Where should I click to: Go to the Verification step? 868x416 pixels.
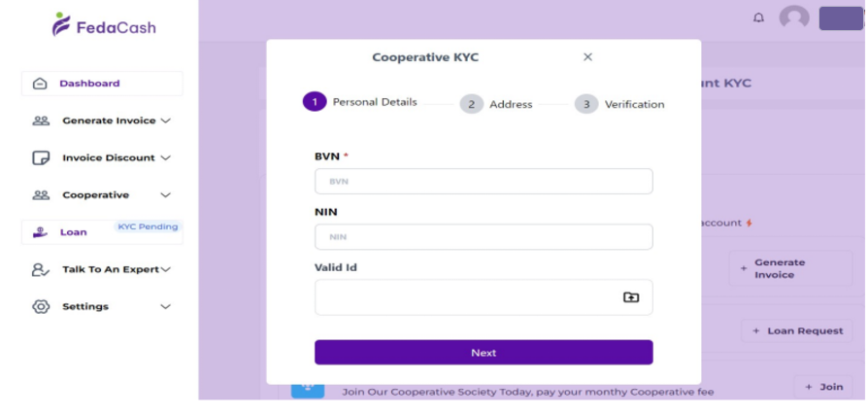pyautogui.click(x=586, y=104)
